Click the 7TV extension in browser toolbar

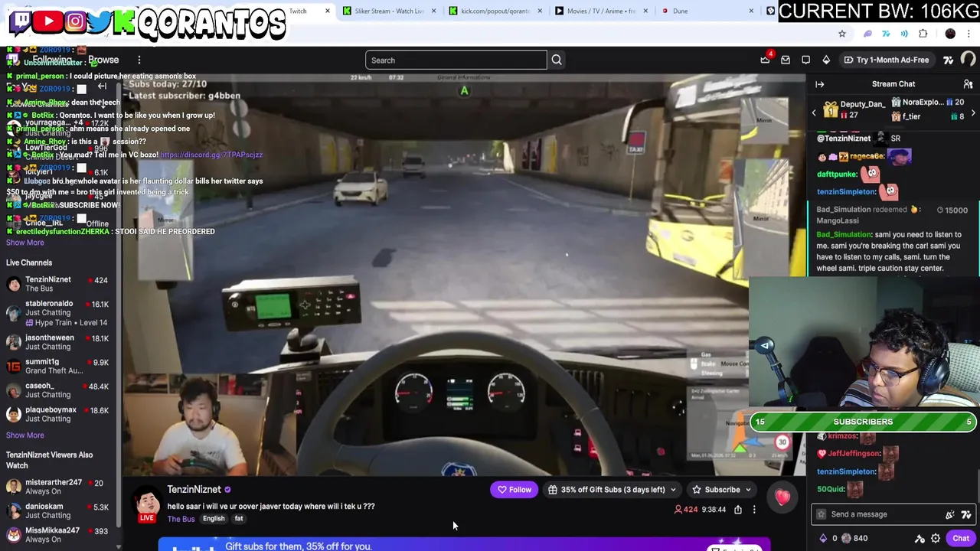pos(886,34)
